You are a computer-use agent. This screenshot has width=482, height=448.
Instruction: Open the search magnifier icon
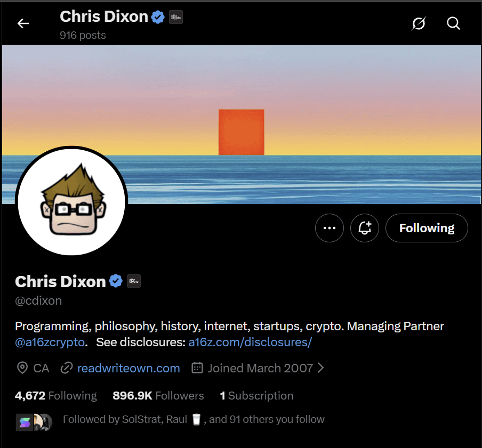pyautogui.click(x=453, y=23)
